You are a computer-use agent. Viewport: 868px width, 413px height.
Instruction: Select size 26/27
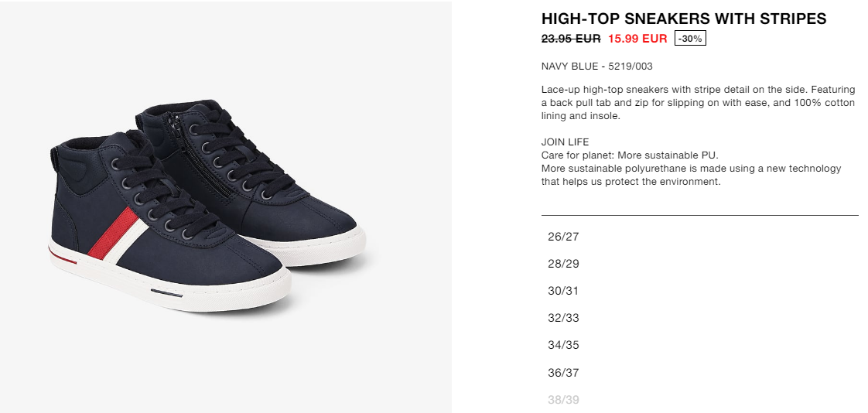(x=563, y=237)
